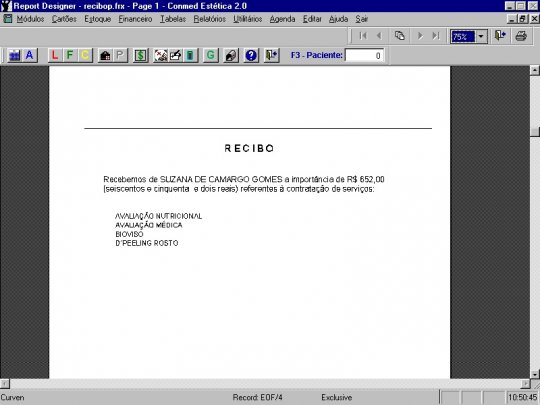Click the horizontal scrollbar right arrow
The height and width of the screenshot is (405, 540).
point(525,384)
